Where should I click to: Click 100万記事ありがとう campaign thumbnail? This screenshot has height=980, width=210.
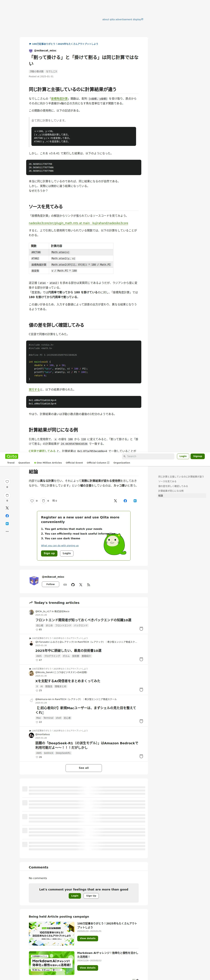coord(52,934)
